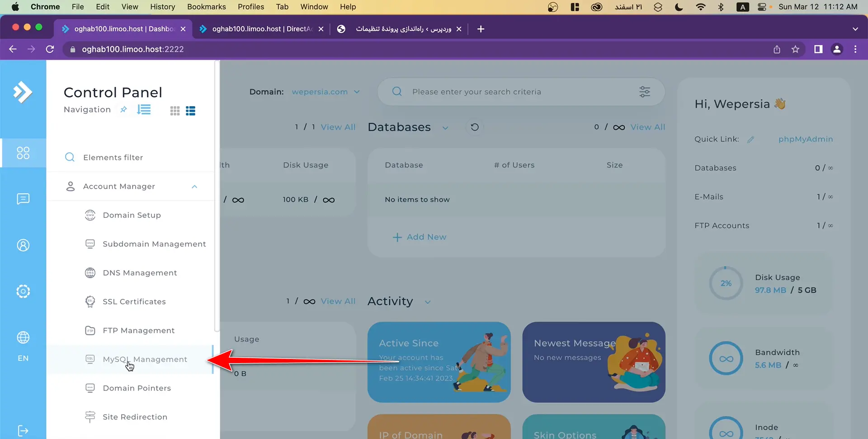Open the Active Since card
The image size is (868, 439).
click(439, 362)
